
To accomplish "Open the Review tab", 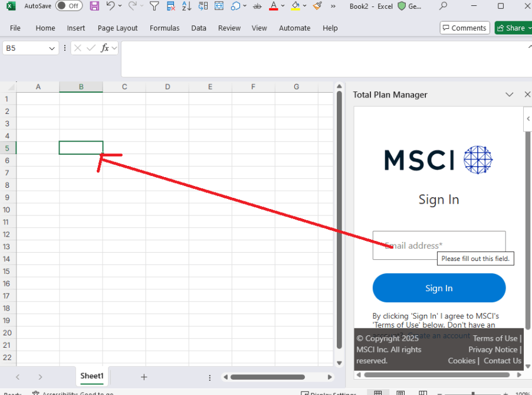I will [x=229, y=28].
